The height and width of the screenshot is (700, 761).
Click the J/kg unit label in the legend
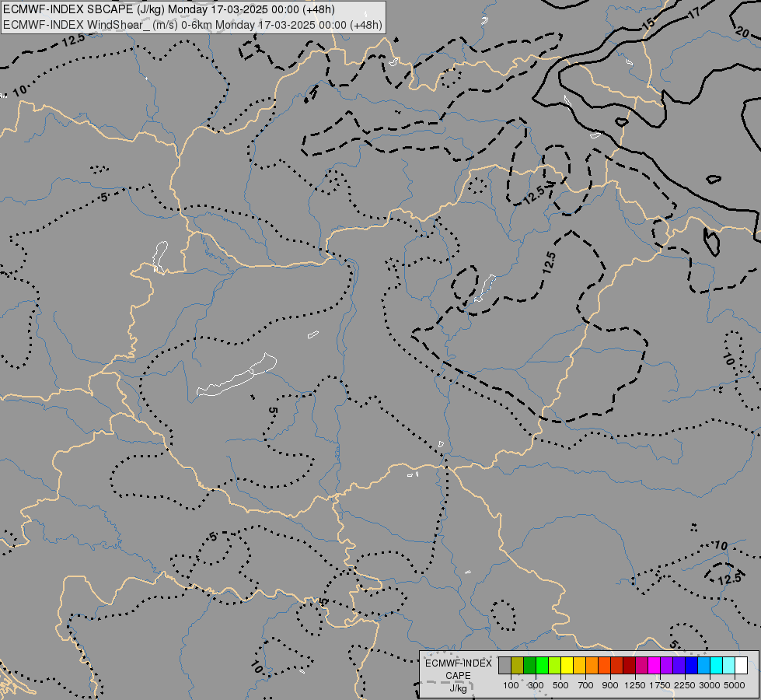pos(458,688)
